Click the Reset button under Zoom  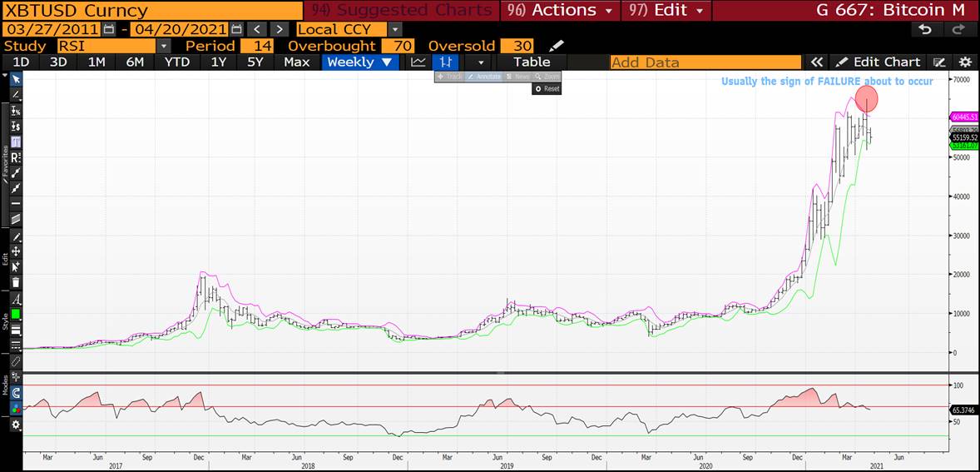pos(547,89)
